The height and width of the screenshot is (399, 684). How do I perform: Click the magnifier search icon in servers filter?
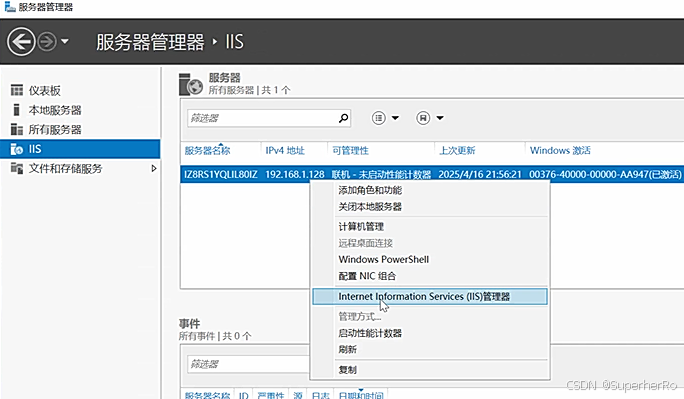344,118
